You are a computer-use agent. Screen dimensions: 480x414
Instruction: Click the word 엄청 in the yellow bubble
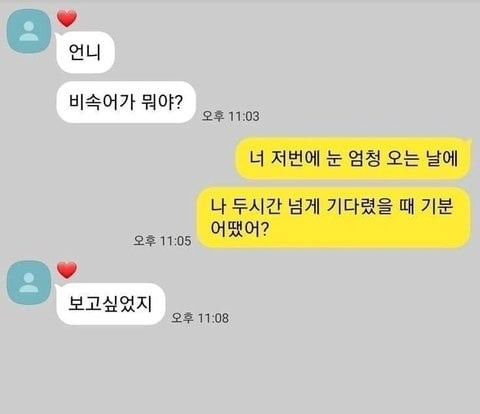(364, 158)
